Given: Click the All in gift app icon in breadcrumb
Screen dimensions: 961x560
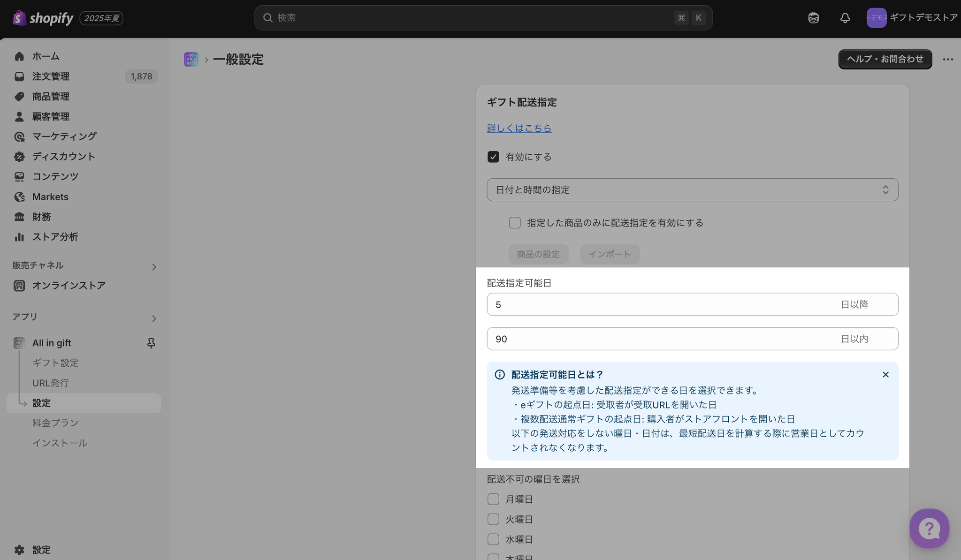Looking at the screenshot, I should [x=191, y=59].
